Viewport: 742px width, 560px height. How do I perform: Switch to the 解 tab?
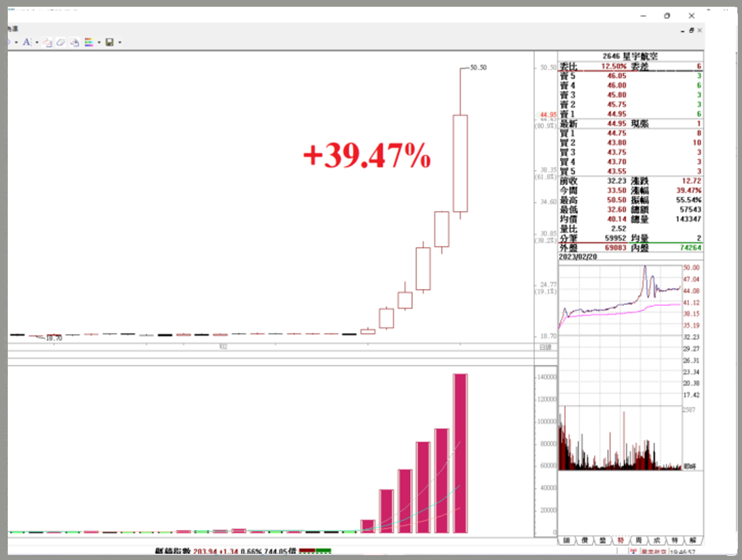(x=693, y=540)
